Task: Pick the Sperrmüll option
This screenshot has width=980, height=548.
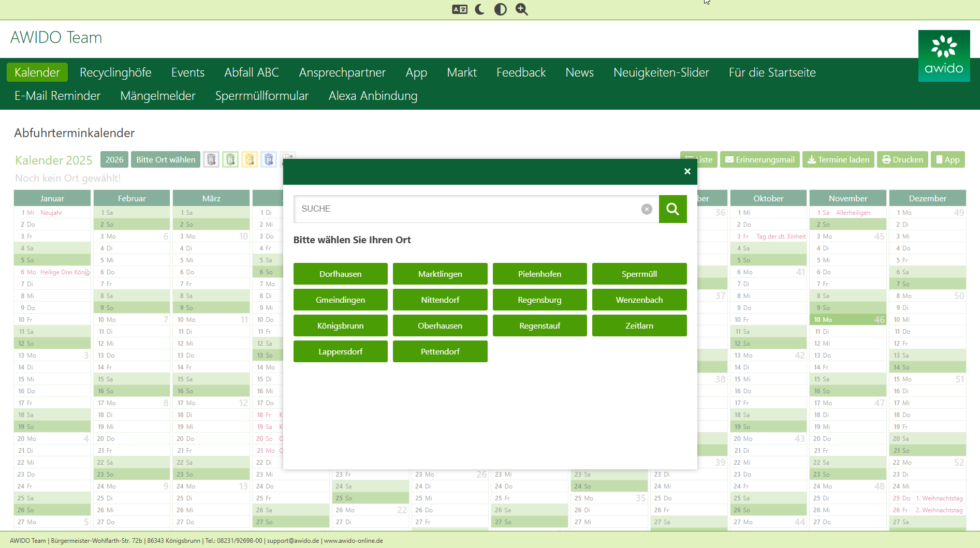Action: pos(639,274)
